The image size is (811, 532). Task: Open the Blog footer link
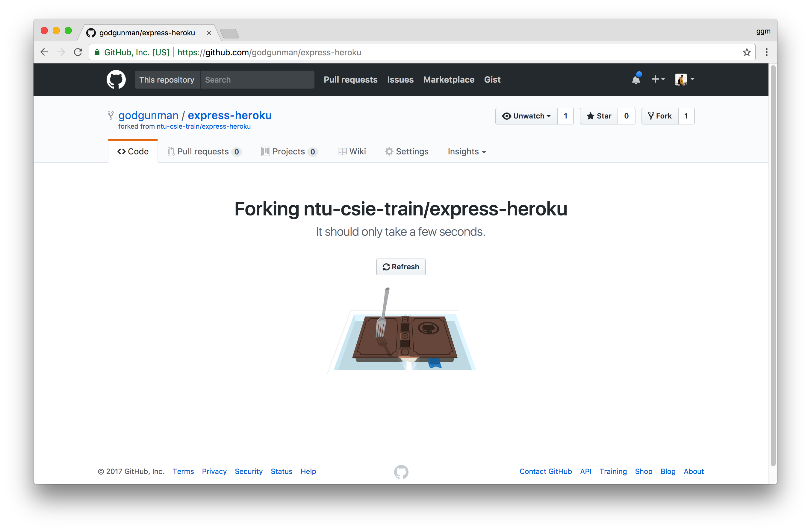(668, 472)
